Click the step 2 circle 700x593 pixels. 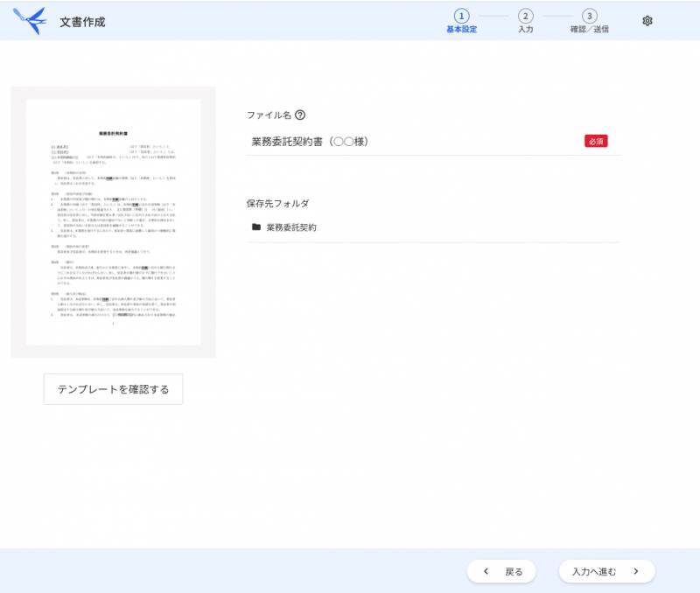click(525, 16)
